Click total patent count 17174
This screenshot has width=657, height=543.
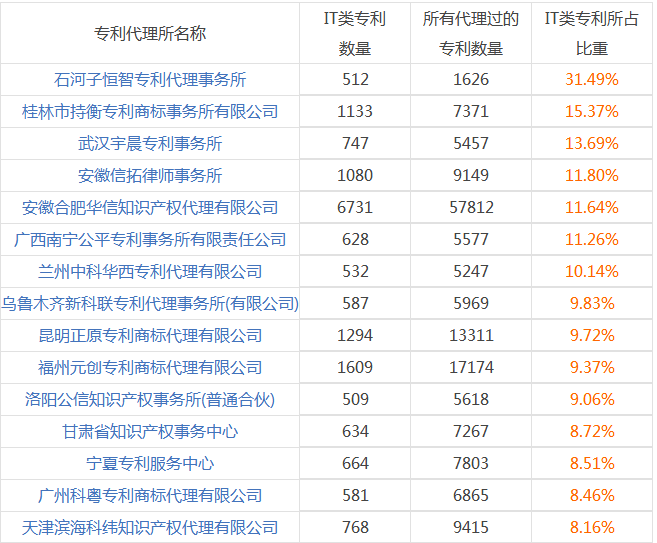tap(471, 367)
